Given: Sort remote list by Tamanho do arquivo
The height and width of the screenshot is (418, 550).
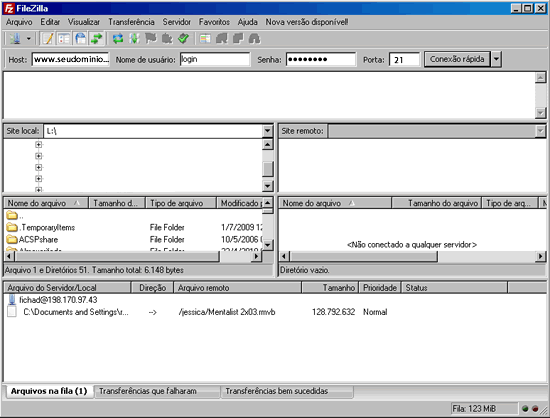Looking at the screenshot, I should coord(437,203).
